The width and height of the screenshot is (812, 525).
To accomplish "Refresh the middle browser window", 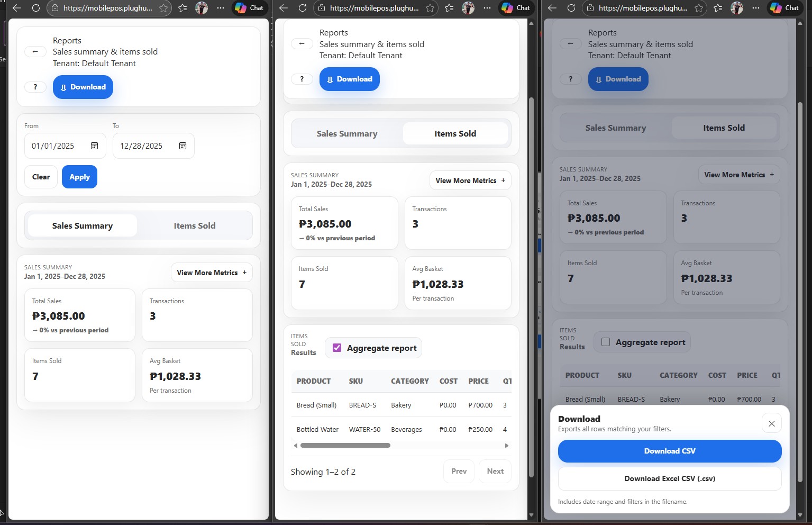I will point(302,8).
